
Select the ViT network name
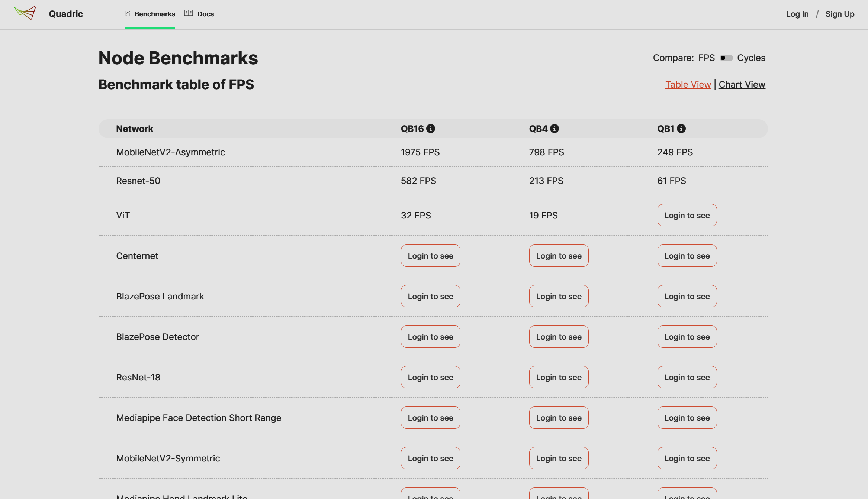coord(123,216)
